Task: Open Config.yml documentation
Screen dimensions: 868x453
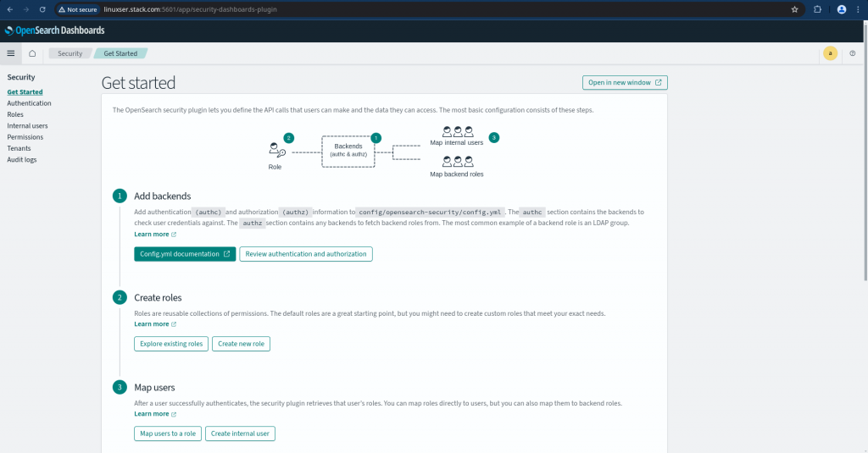Action: click(185, 254)
